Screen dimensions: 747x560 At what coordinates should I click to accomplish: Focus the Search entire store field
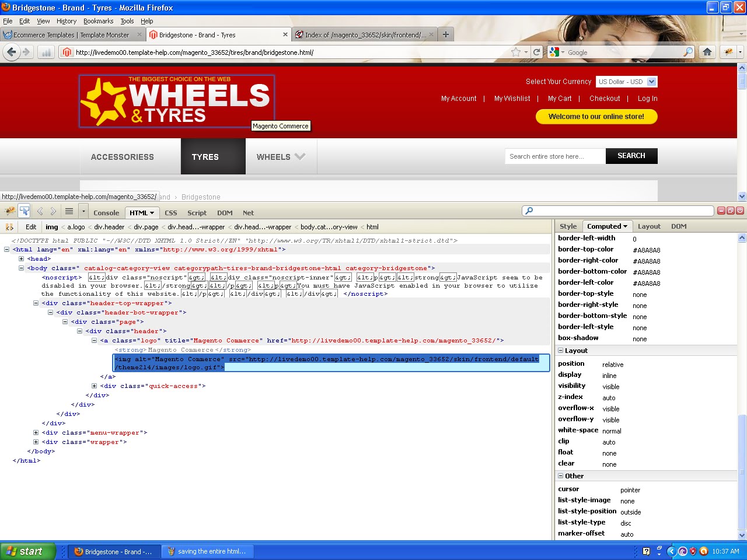[555, 156]
